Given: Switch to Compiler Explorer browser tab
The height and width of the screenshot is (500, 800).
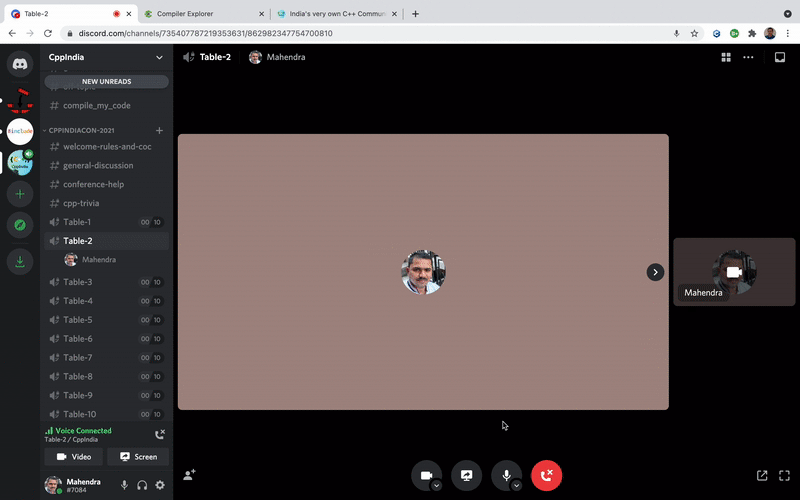Looking at the screenshot, I should pos(204,14).
